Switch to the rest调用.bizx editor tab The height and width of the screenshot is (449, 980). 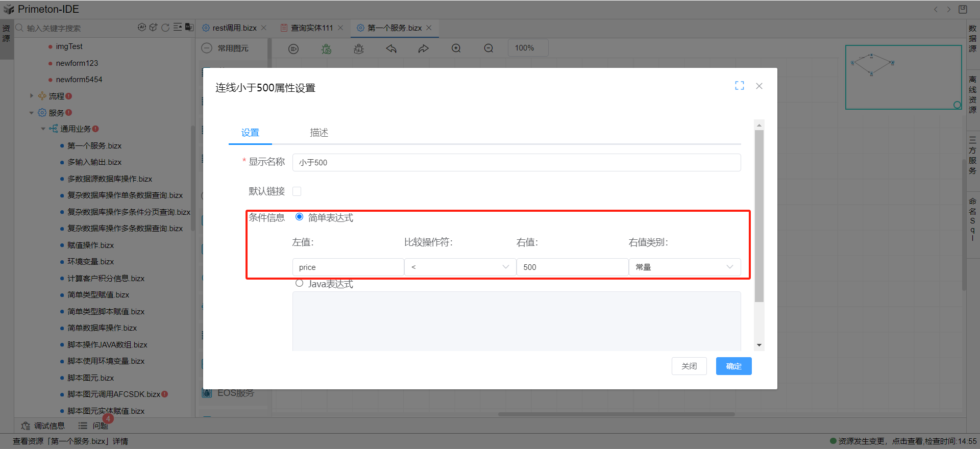click(x=234, y=28)
